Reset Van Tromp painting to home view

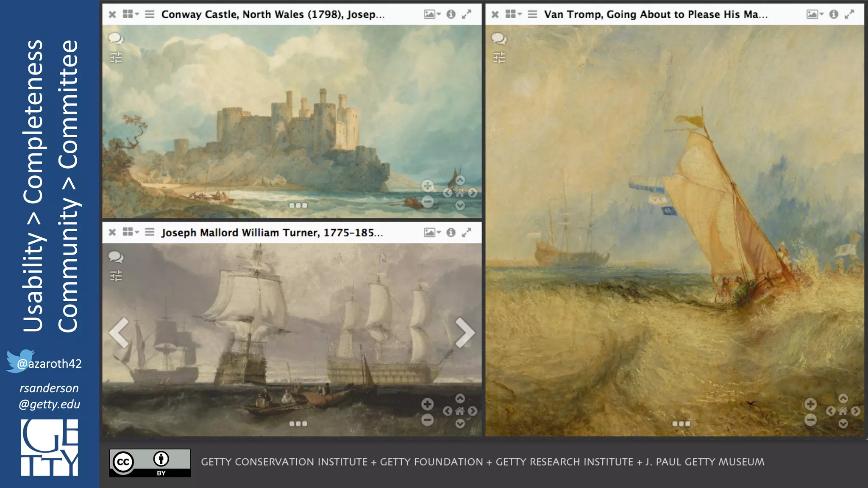[843, 411]
